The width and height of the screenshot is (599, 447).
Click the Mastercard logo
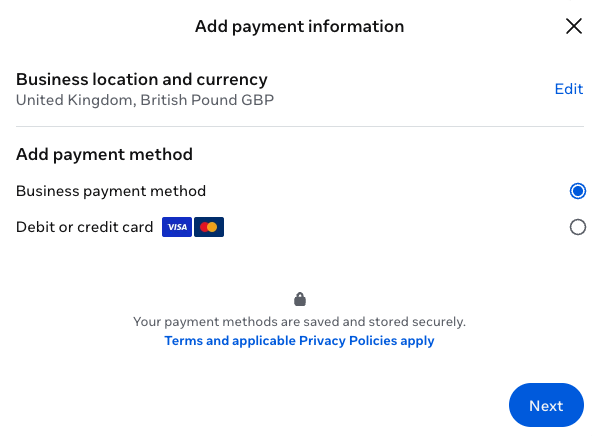tap(209, 227)
